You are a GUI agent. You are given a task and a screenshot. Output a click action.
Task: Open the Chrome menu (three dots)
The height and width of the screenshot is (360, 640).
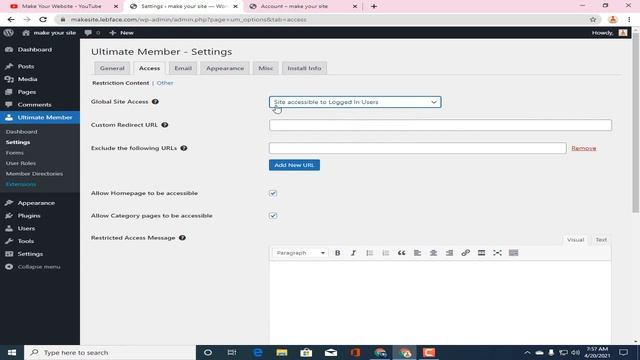click(629, 20)
